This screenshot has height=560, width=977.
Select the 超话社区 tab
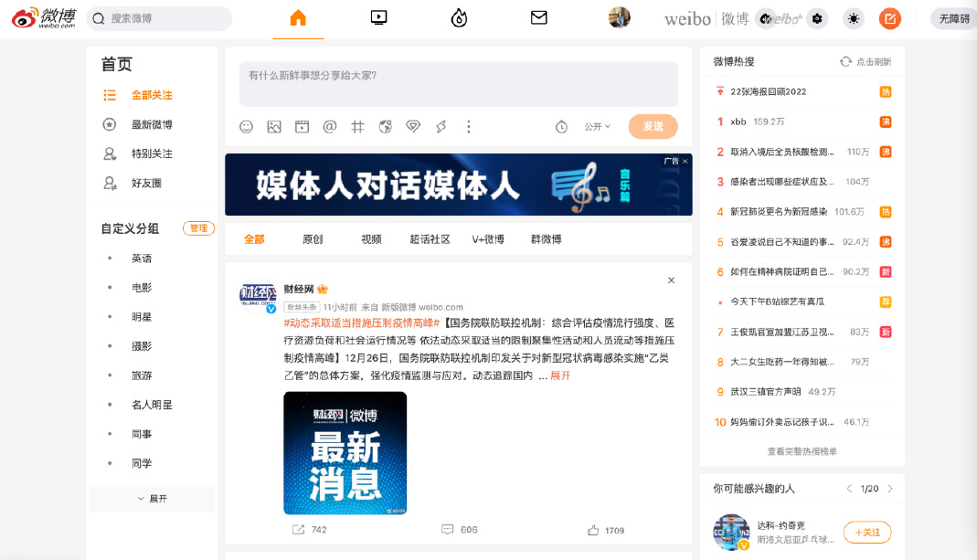(x=430, y=239)
